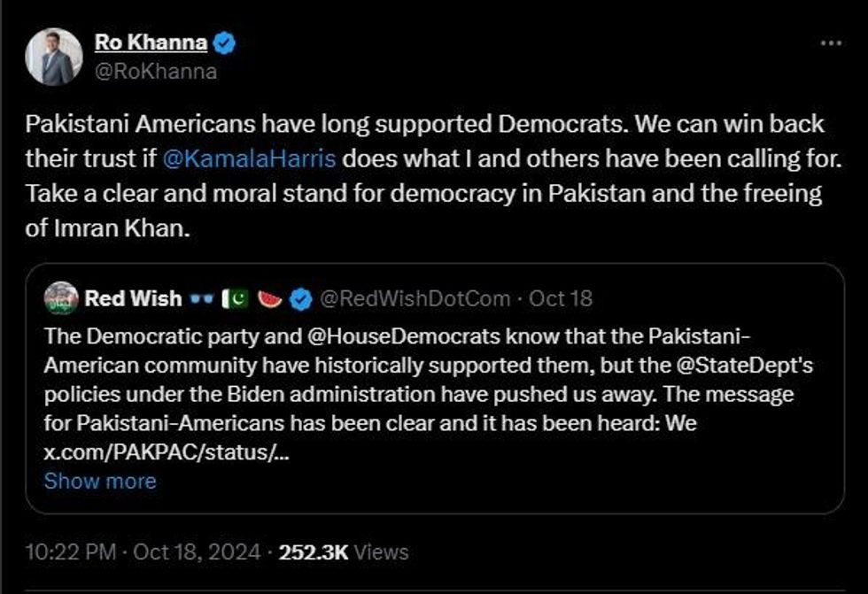Image resolution: width=868 pixels, height=594 pixels.
Task: Click the 10:22 PM Oct 18, 2024 timestamp
Action: coord(143,552)
